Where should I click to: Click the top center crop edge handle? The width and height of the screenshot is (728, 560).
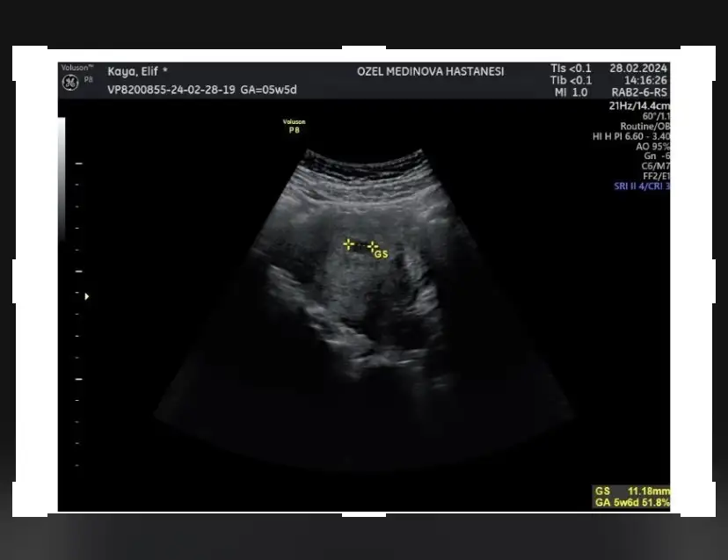pos(363,50)
